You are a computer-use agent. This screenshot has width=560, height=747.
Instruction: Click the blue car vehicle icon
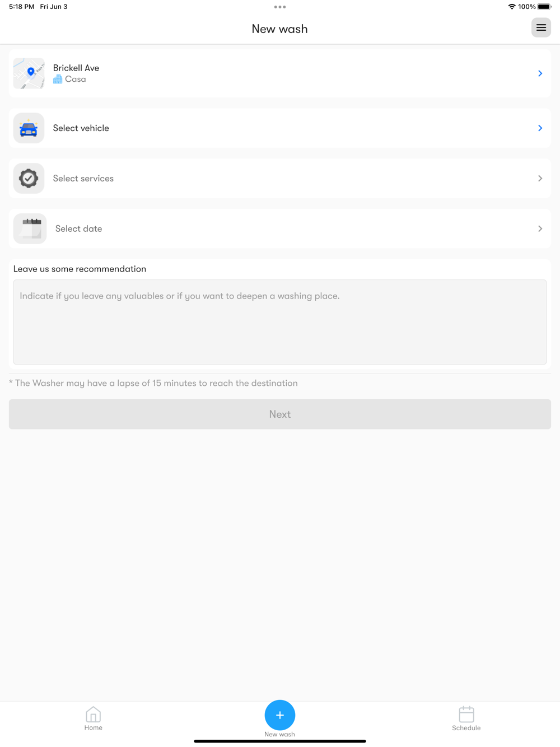point(29,128)
